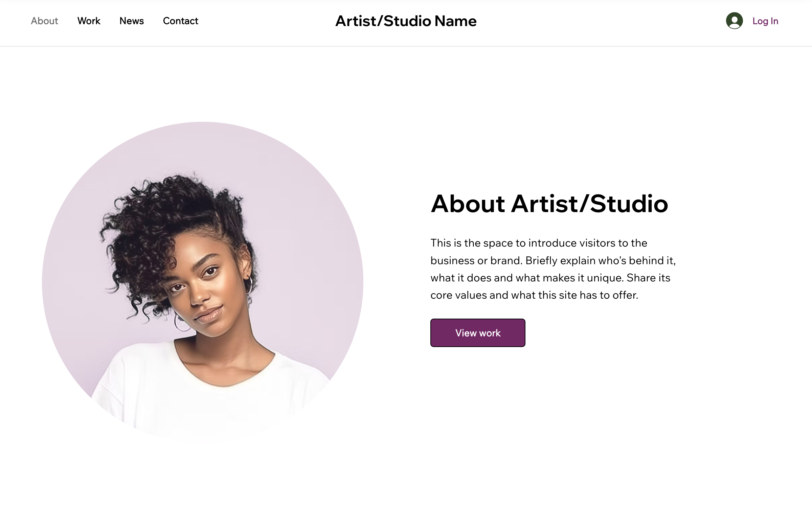The image size is (812, 506).
Task: Click the word 'Studio' in the heading
Action: coord(629,204)
